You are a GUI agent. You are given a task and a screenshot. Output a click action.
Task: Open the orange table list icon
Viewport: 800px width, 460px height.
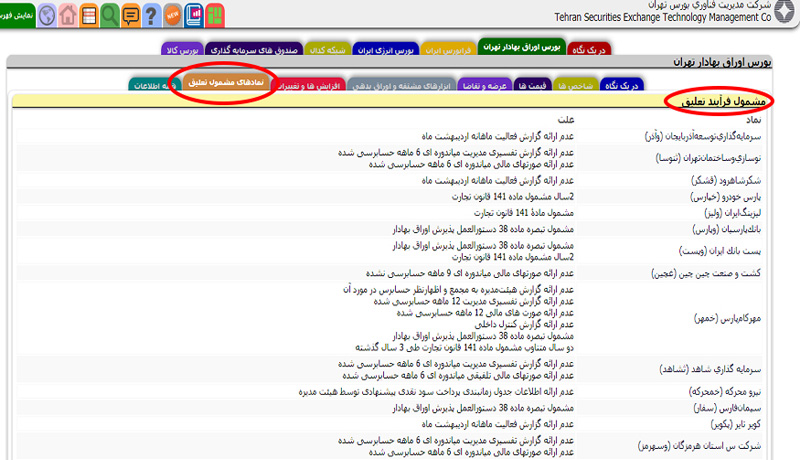[x=89, y=15]
